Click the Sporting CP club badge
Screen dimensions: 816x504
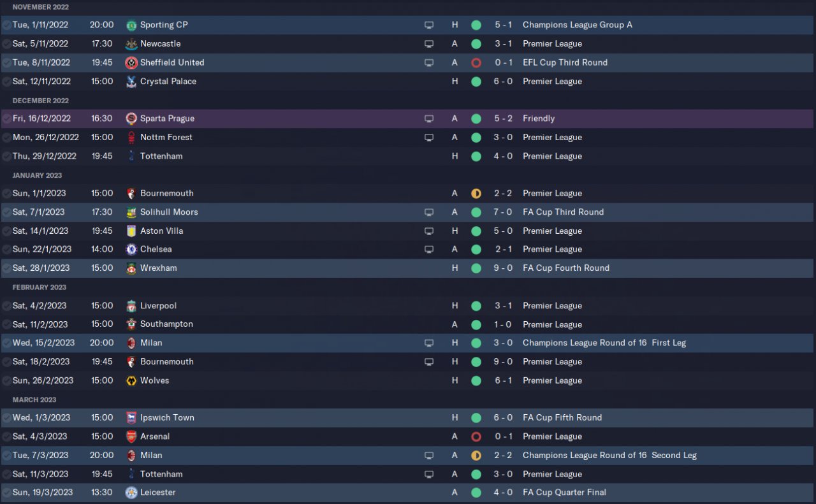[131, 25]
